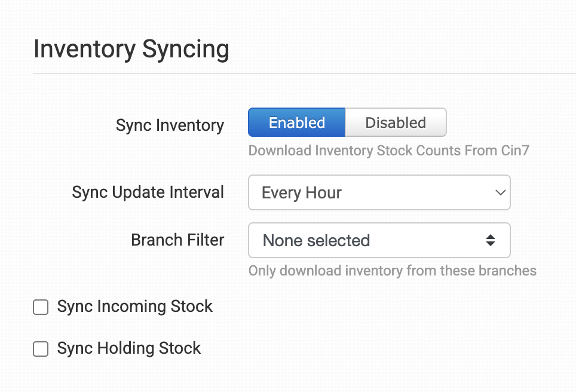Click the Sync Holding Stock label text

[x=129, y=348]
